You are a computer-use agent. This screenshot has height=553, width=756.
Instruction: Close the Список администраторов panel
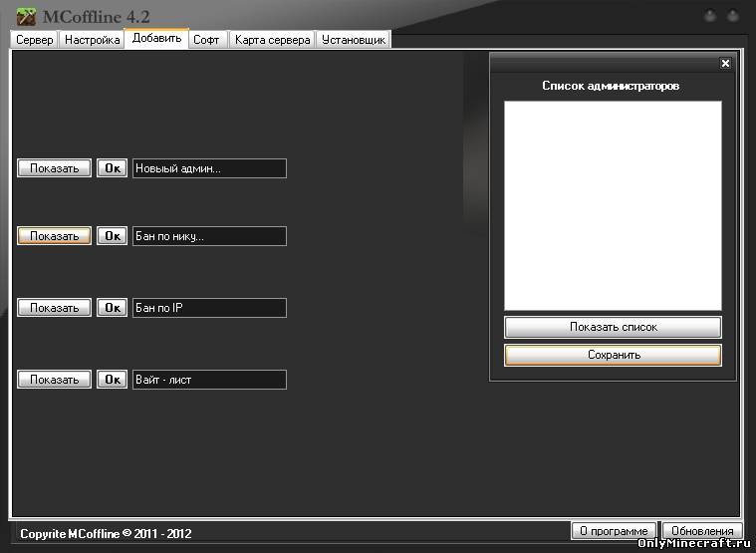(725, 64)
